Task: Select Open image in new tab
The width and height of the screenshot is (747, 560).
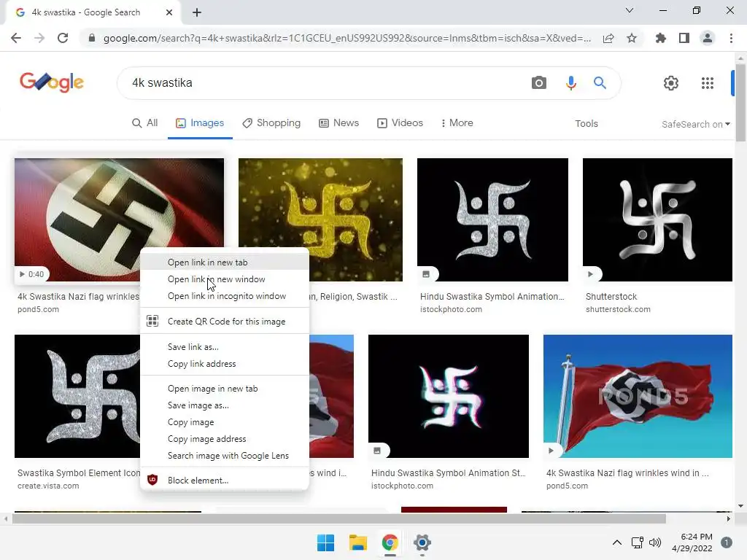Action: (225, 389)
